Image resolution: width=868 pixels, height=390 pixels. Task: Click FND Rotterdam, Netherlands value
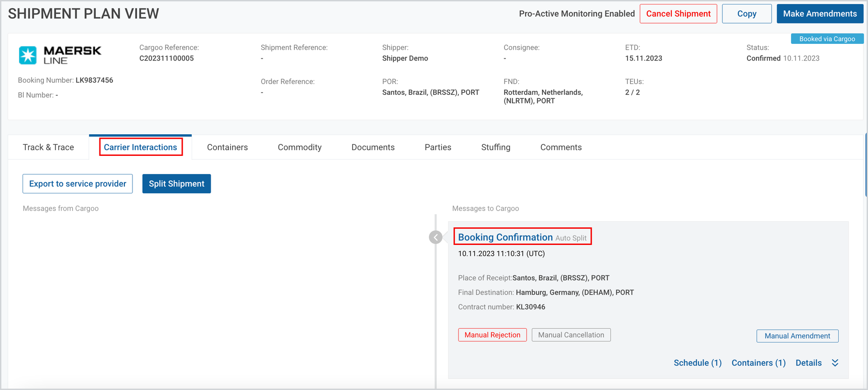543,96
